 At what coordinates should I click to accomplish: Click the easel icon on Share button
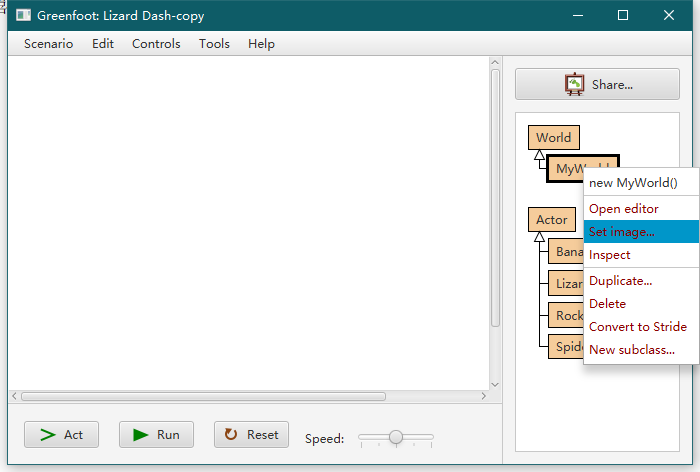click(574, 84)
